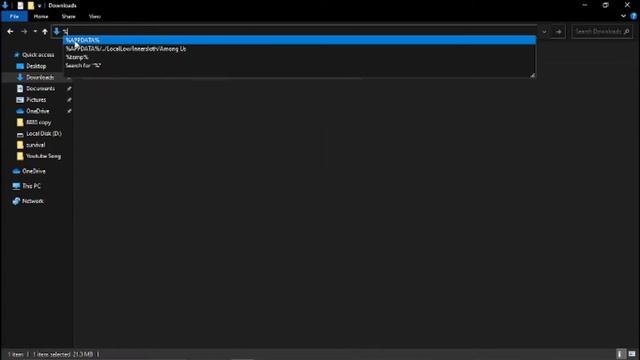Switch to large thumbnails view in the status bar
640x360 pixels.
(x=632, y=354)
